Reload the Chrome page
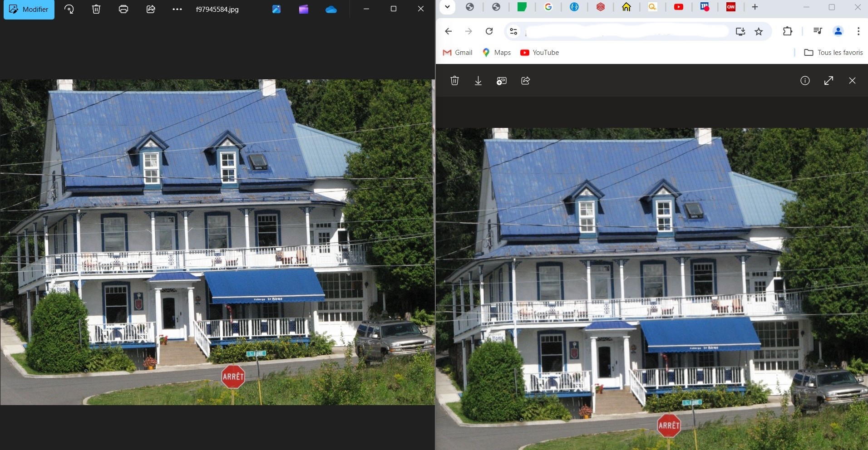Image resolution: width=868 pixels, height=450 pixels. click(489, 31)
